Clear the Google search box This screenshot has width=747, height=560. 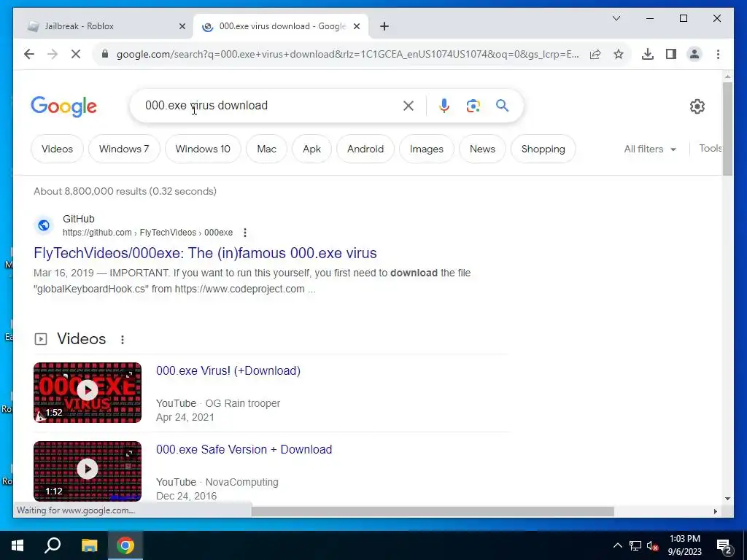click(x=409, y=106)
